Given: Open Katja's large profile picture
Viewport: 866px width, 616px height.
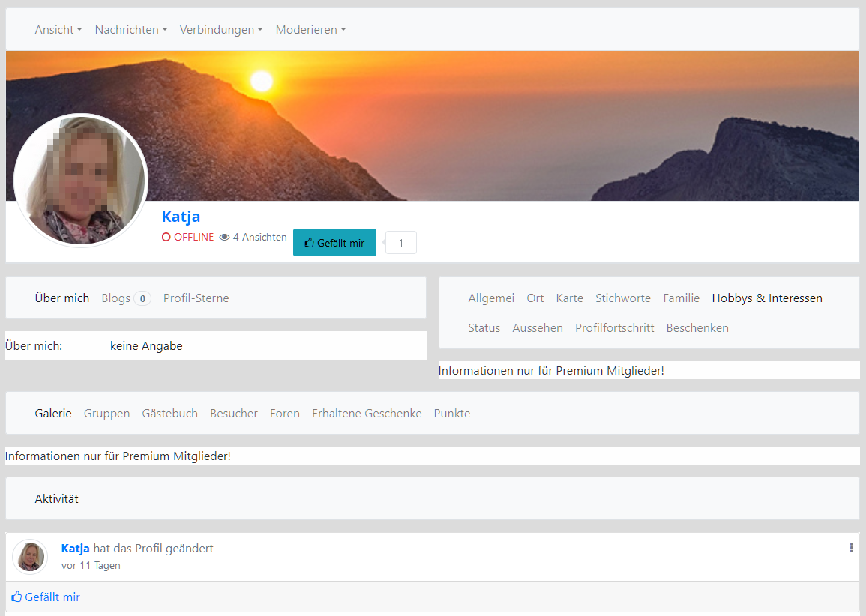Looking at the screenshot, I should pos(81,180).
